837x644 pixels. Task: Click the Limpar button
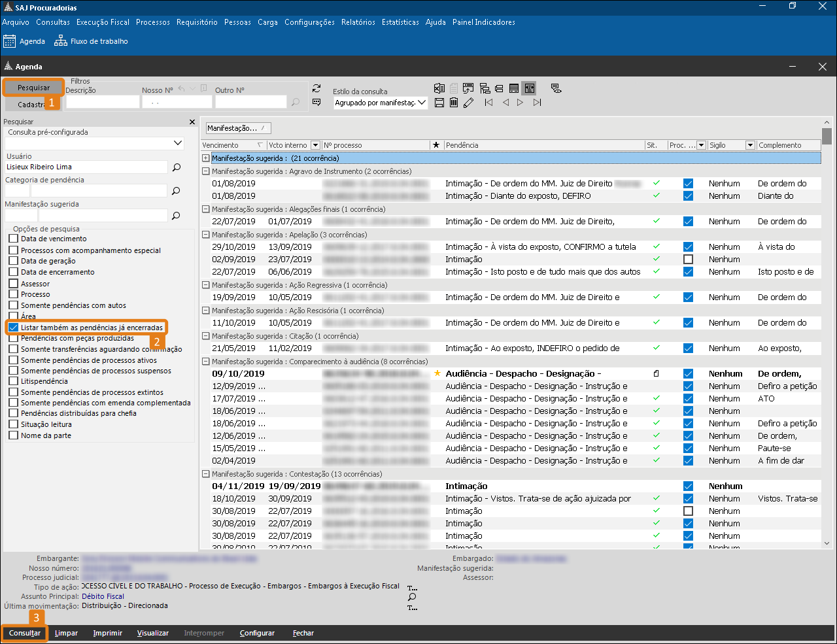[x=66, y=633]
